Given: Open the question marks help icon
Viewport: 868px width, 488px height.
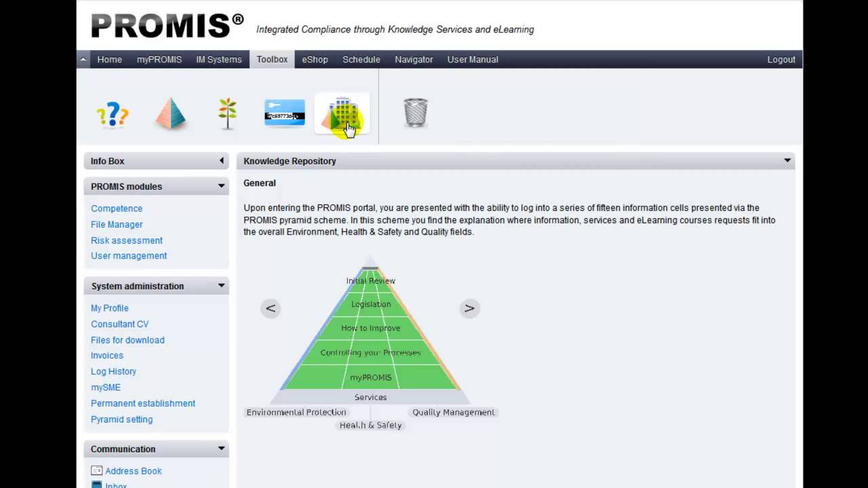Looking at the screenshot, I should 113,114.
